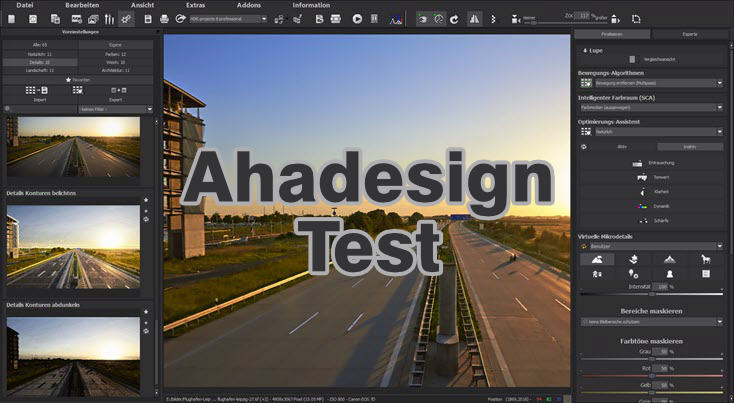The image size is (734, 403).
Task: Open the colored histogram icon
Action: coord(396,20)
